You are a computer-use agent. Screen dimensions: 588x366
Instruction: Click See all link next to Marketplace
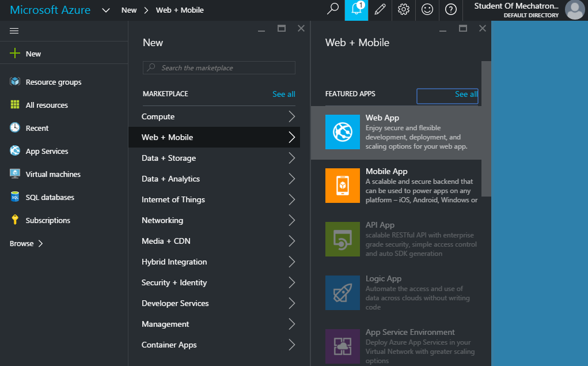pyautogui.click(x=283, y=94)
